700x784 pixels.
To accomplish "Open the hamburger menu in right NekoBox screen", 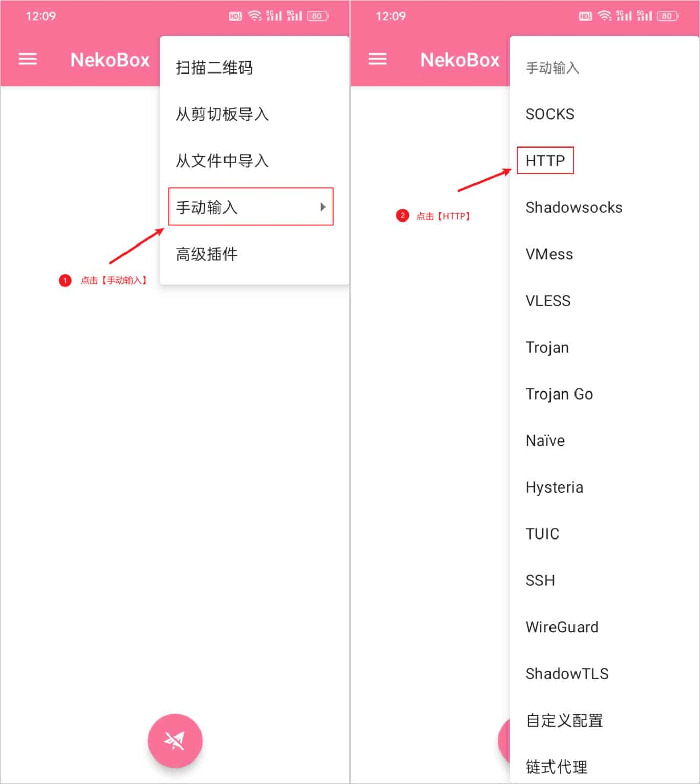I will click(x=378, y=59).
